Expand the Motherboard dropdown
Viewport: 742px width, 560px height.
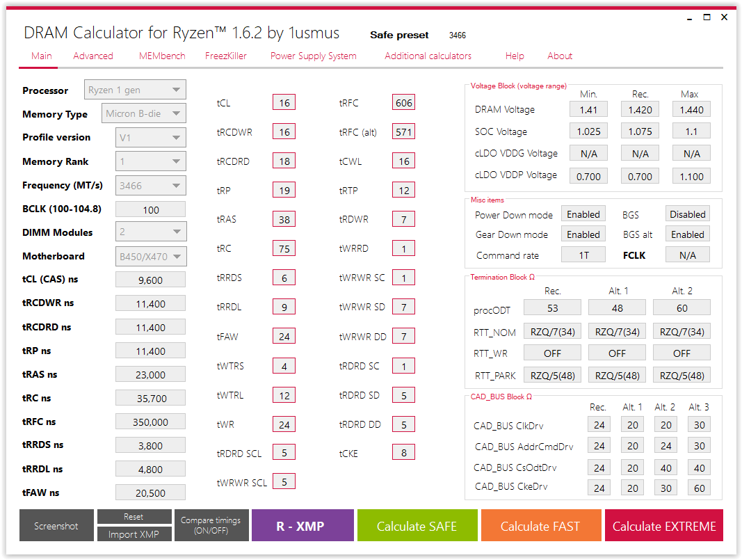(x=150, y=256)
